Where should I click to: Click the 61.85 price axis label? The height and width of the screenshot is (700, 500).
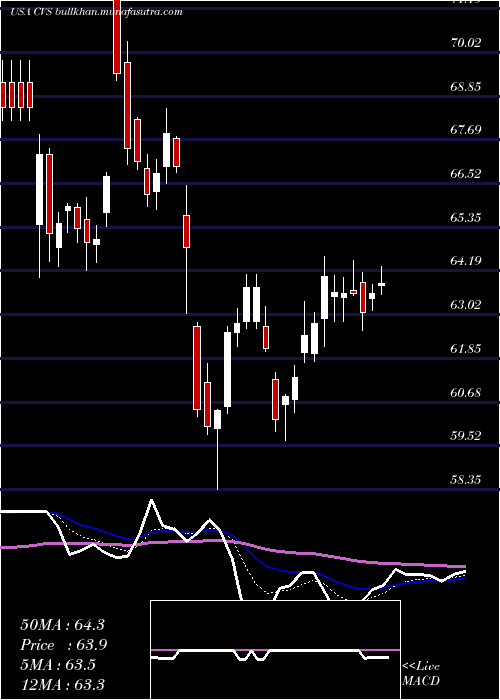pyautogui.click(x=467, y=349)
